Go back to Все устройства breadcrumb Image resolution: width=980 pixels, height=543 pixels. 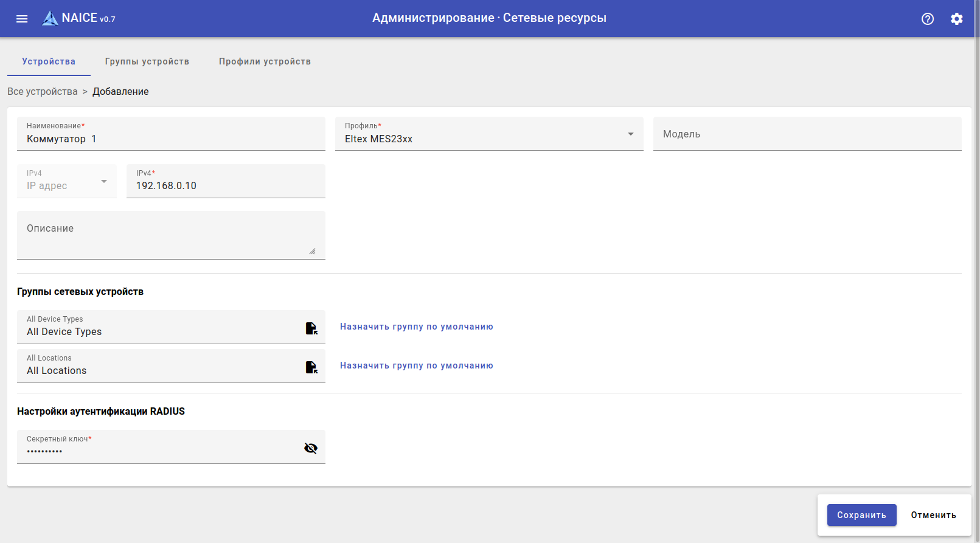43,91
